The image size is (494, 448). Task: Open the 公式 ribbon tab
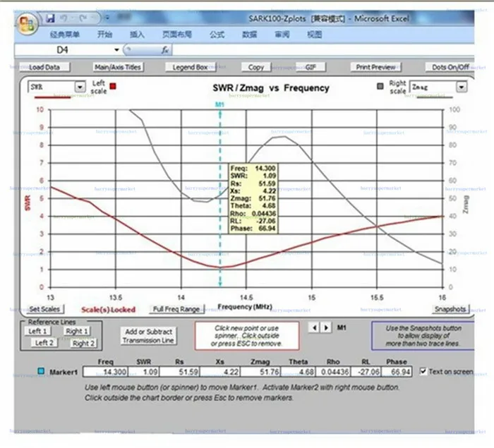pos(217,35)
